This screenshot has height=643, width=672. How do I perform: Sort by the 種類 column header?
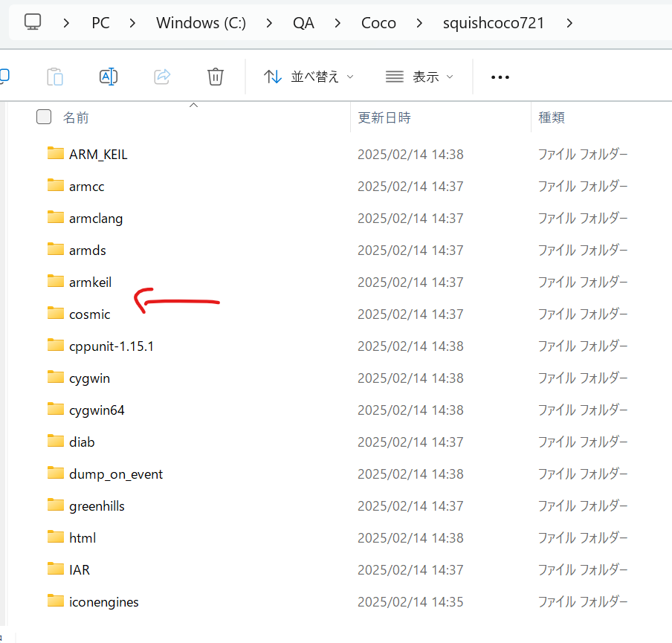[552, 117]
